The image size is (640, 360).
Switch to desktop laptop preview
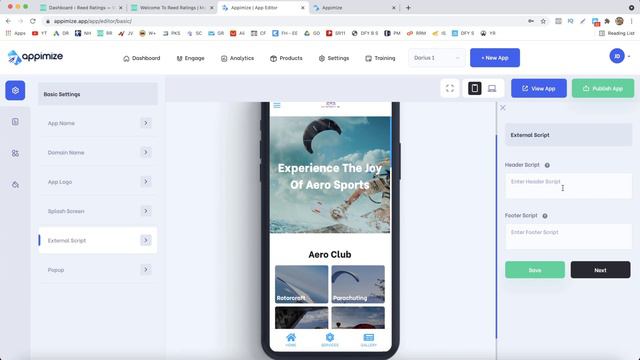492,88
